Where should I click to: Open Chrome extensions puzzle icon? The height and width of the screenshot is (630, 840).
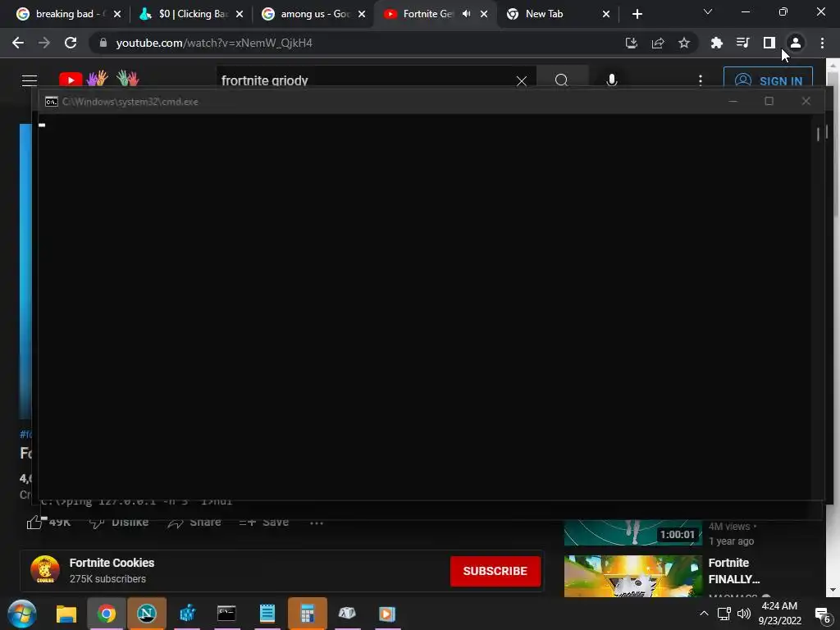coord(717,43)
